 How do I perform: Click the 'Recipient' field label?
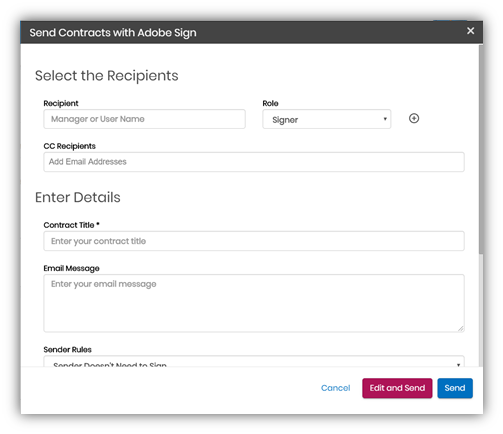tap(61, 103)
